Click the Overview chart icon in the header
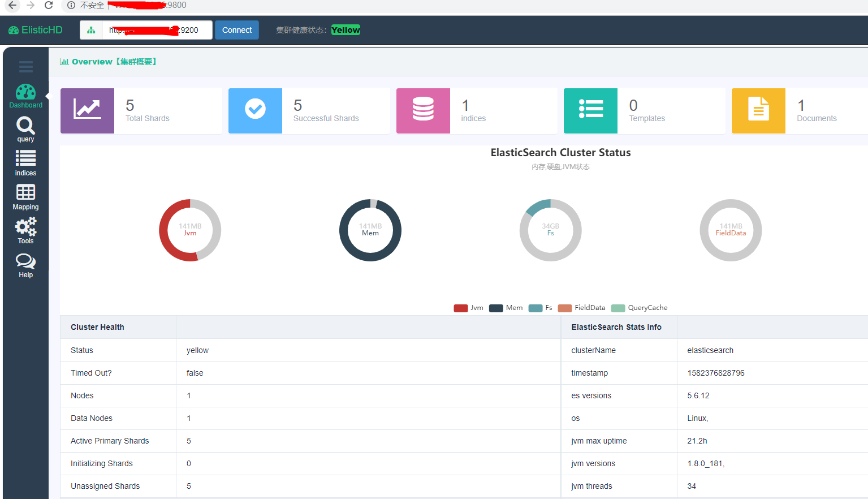This screenshot has width=868, height=499. [64, 62]
